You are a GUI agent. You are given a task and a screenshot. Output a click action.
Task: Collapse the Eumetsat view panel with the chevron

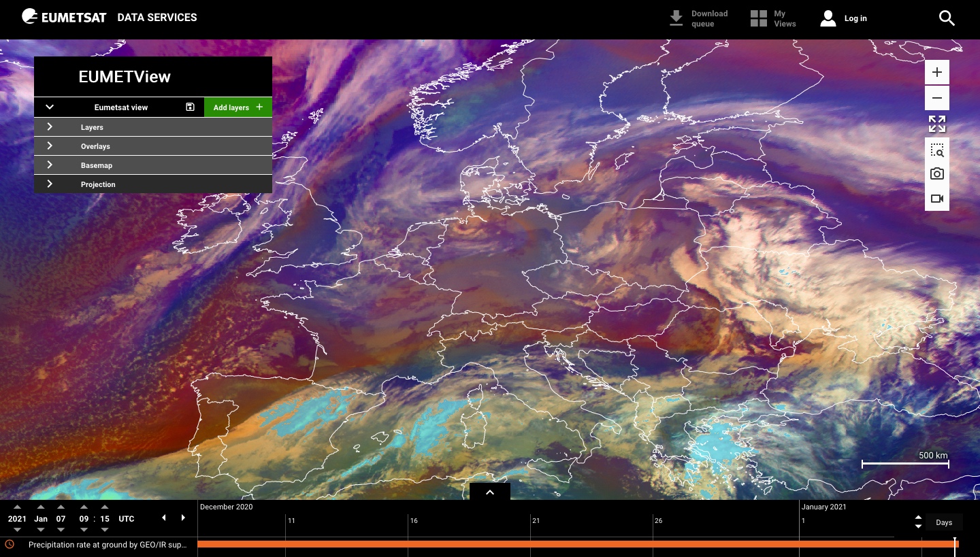pos(49,107)
